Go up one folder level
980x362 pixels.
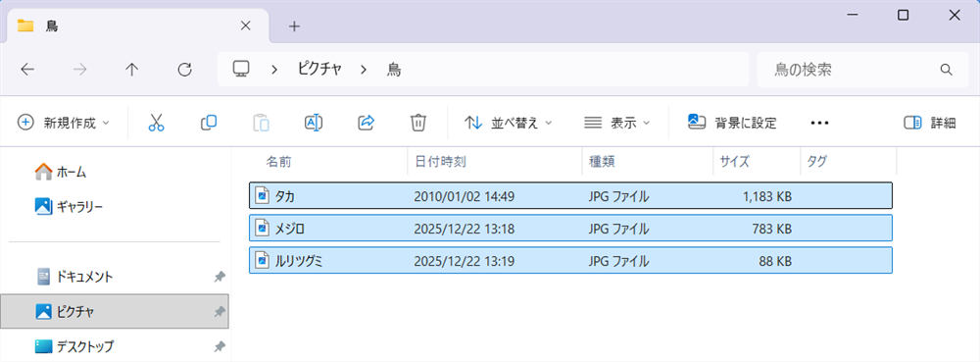pyautogui.click(x=132, y=70)
